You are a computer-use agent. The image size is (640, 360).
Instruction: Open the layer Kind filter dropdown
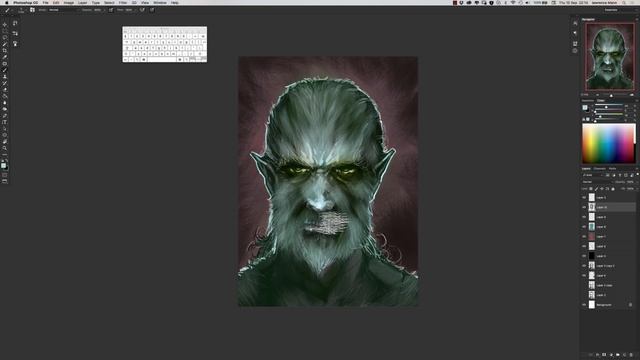(593, 175)
